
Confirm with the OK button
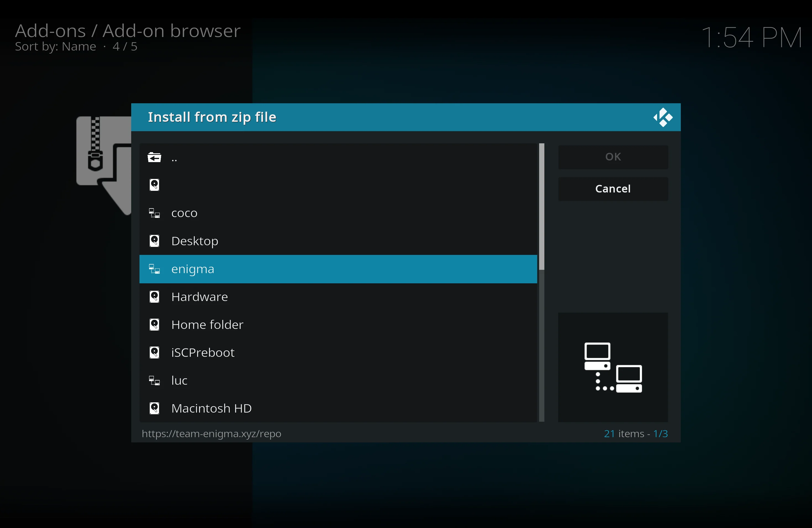click(x=613, y=157)
